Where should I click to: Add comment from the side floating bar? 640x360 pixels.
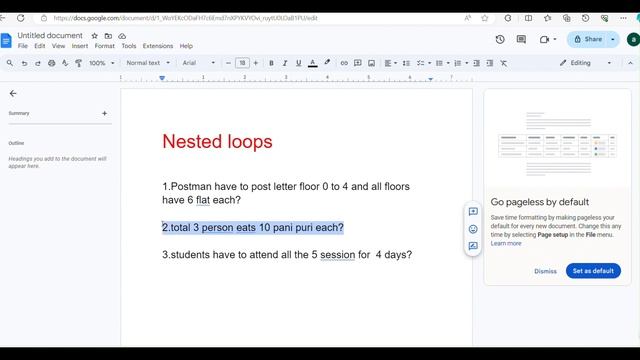[473, 211]
